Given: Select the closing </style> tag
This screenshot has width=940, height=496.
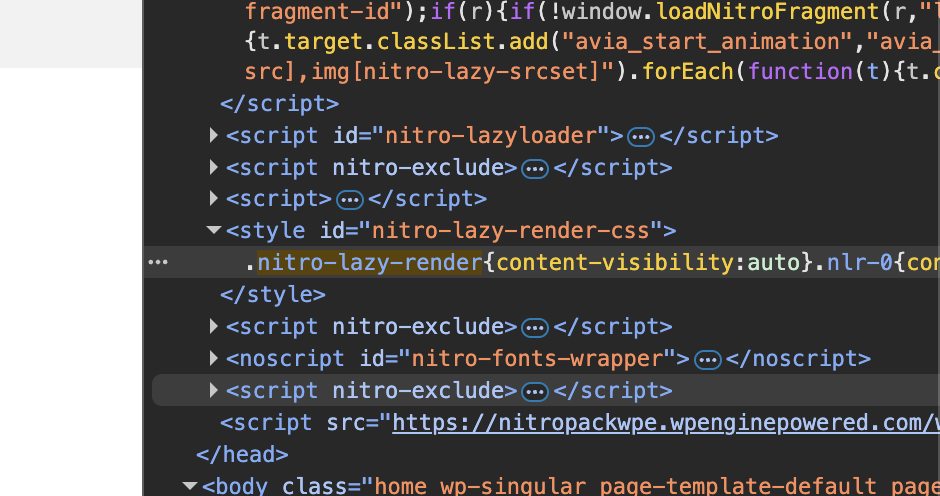Looking at the screenshot, I should coord(273,294).
